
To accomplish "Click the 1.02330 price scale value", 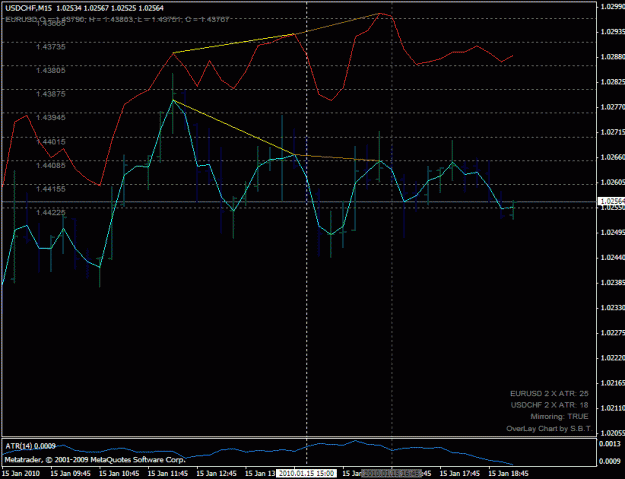I will coord(612,308).
